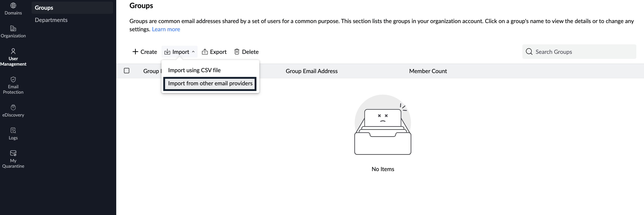Image resolution: width=644 pixels, height=215 pixels.
Task: Go to Organization via building icon
Action: point(13,28)
